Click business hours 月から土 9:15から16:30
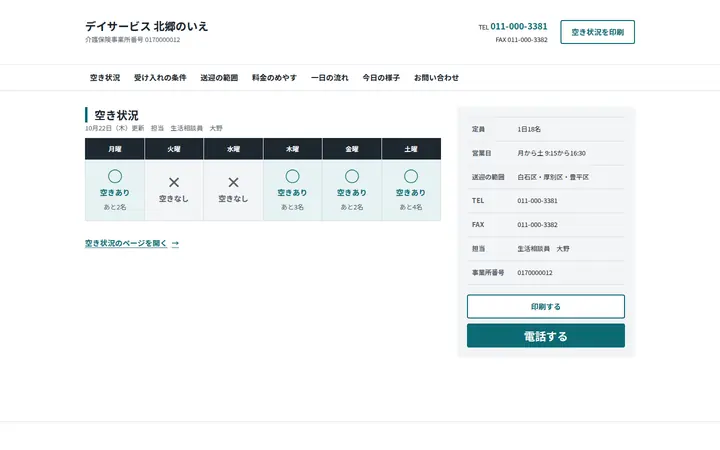This screenshot has height=450, width=720. click(551, 153)
